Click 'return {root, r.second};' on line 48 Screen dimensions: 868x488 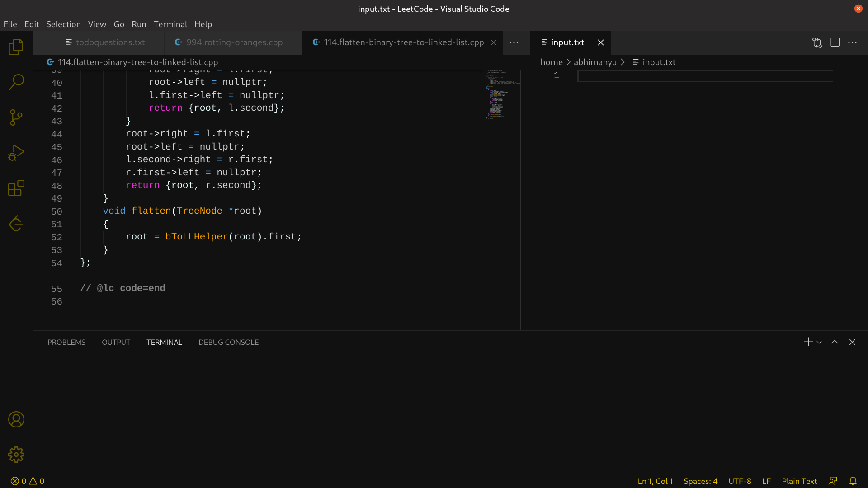coord(193,185)
